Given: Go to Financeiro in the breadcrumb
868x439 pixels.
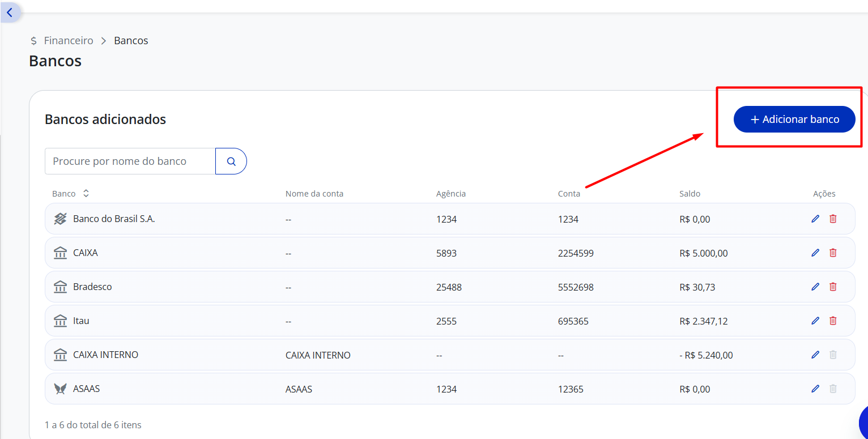Looking at the screenshot, I should 69,41.
